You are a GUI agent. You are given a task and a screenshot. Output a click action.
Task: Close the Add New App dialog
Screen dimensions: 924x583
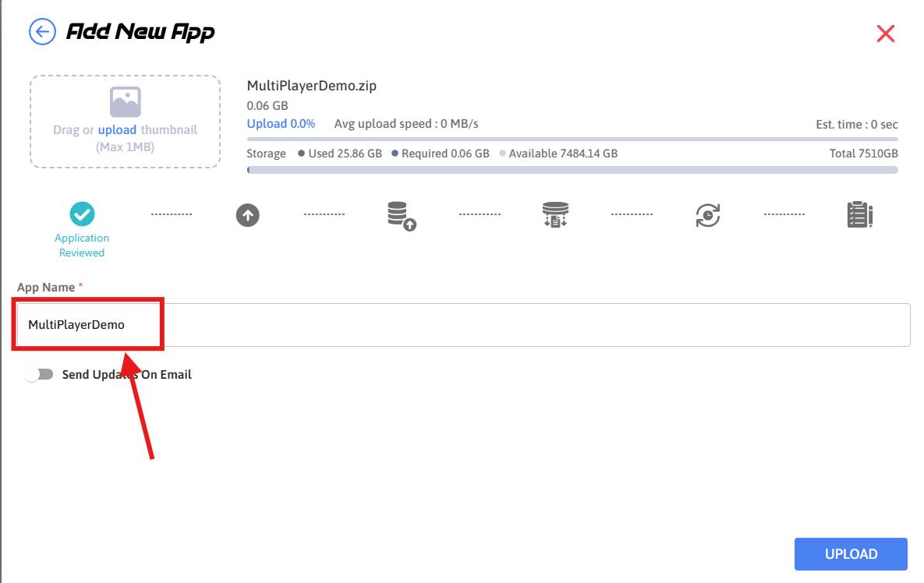point(885,33)
